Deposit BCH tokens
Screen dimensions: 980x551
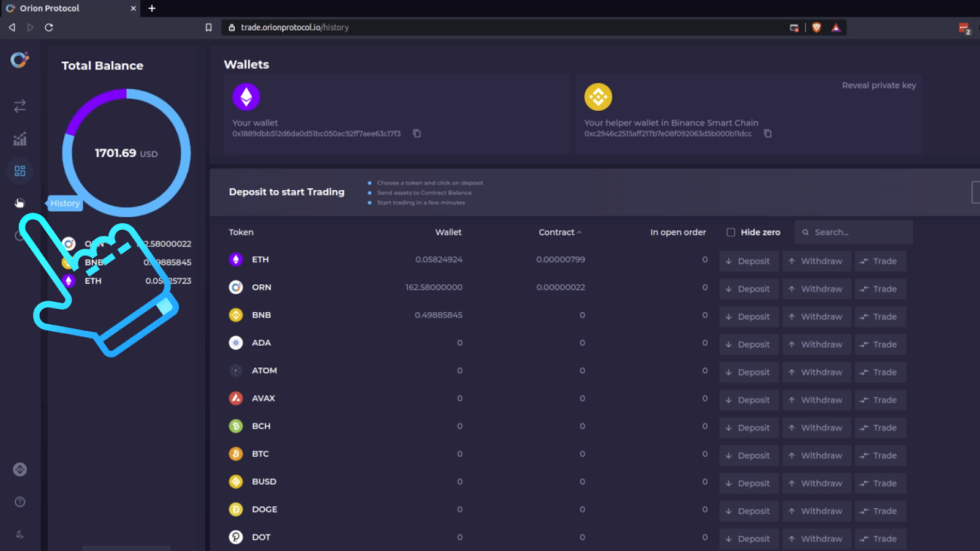pyautogui.click(x=749, y=428)
